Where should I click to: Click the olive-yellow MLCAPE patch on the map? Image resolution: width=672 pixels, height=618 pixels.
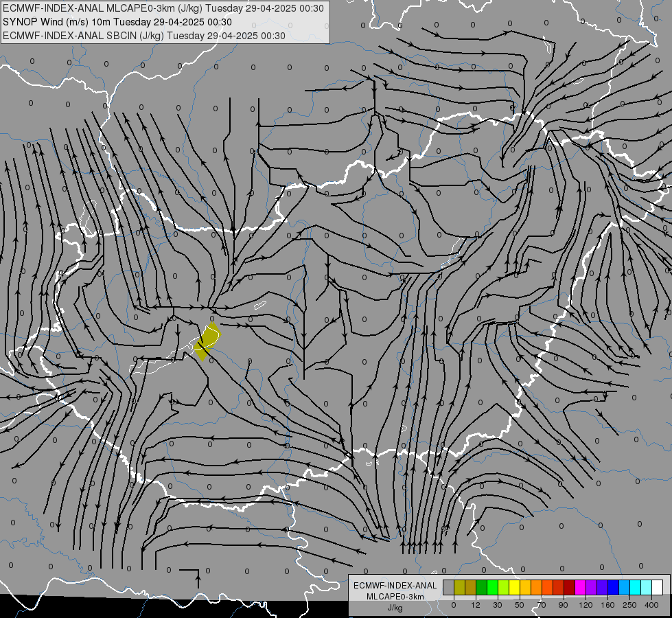click(207, 341)
